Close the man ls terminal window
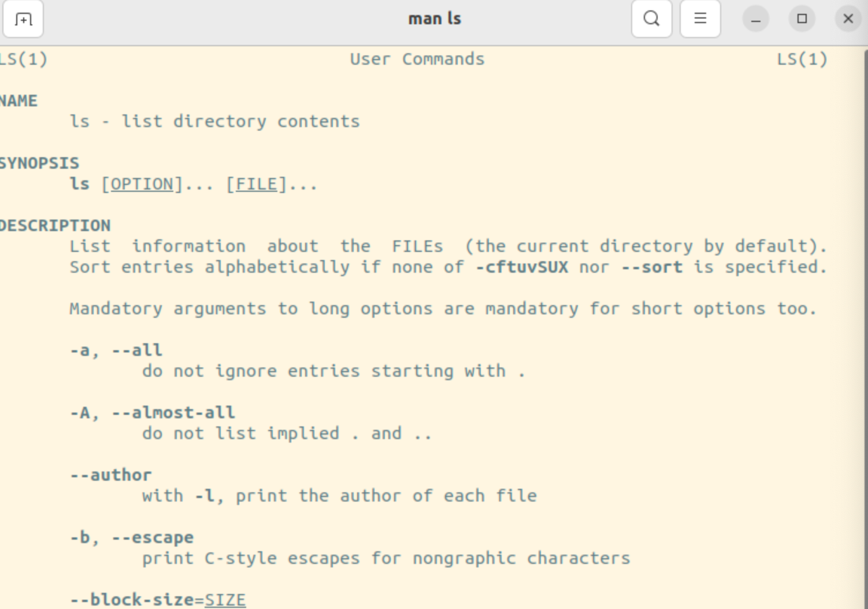Viewport: 868px width, 609px height. pos(848,19)
